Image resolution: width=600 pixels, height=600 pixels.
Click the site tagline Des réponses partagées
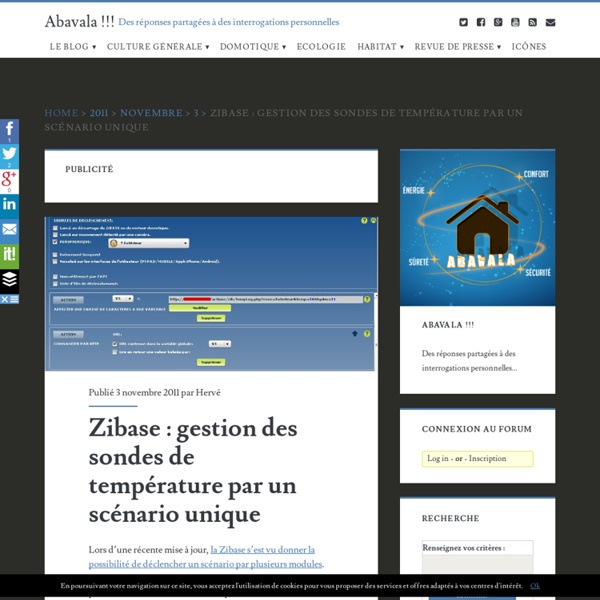pyautogui.click(x=229, y=22)
